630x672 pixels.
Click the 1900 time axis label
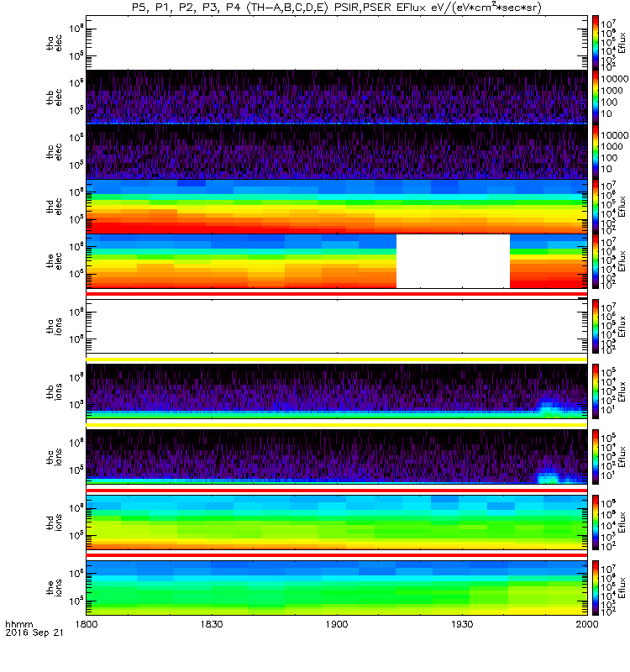point(337,624)
